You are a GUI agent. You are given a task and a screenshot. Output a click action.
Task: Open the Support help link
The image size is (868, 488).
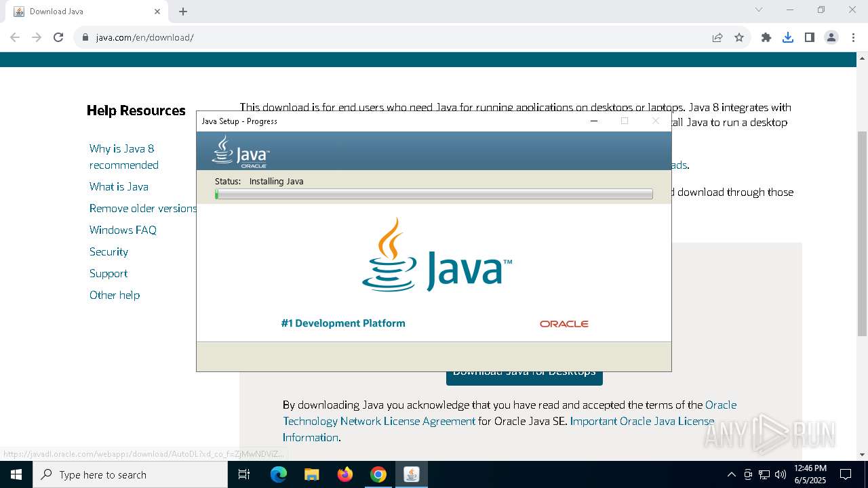coord(108,273)
